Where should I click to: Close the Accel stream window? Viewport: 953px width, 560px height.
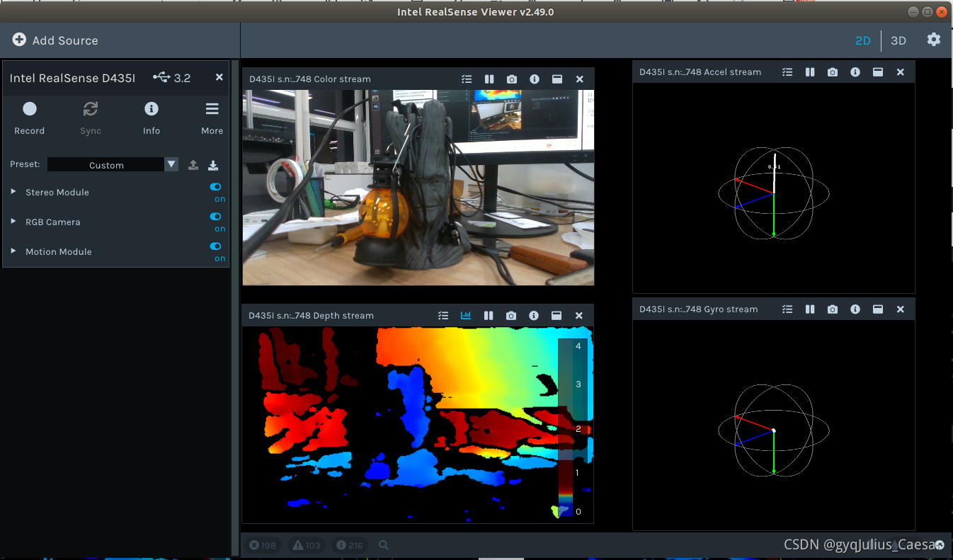pyautogui.click(x=901, y=72)
